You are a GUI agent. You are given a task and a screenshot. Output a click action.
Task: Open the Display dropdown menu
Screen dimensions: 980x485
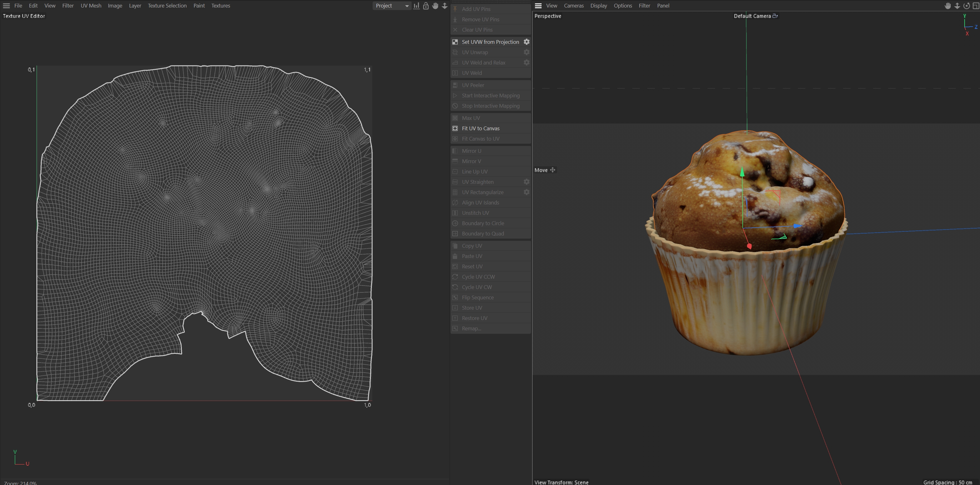tap(598, 6)
